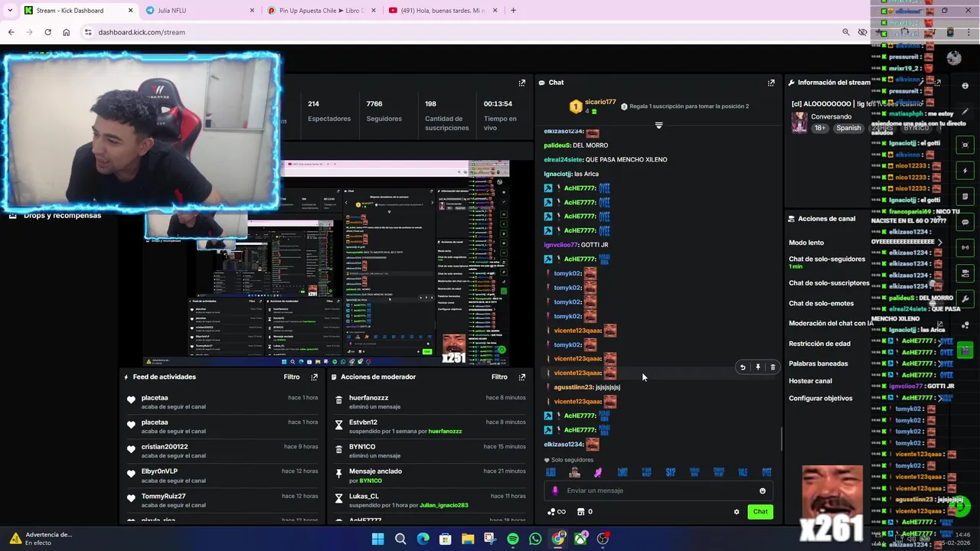This screenshot has width=980, height=551.
Task: Open Julian_ignacio283 moderator link
Action: pos(443,506)
